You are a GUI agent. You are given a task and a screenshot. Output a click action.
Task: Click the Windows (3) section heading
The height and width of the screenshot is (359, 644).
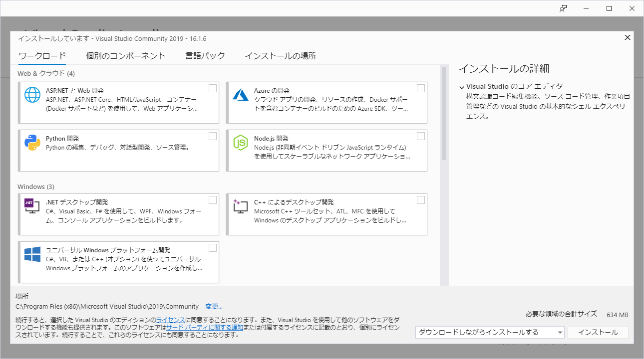(36, 187)
